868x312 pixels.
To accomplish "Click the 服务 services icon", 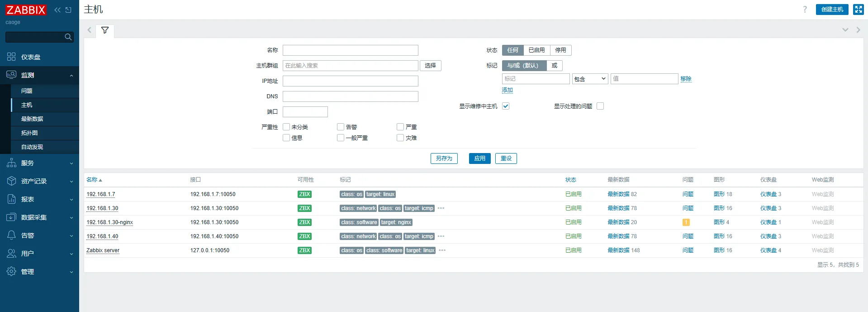I will [11, 163].
